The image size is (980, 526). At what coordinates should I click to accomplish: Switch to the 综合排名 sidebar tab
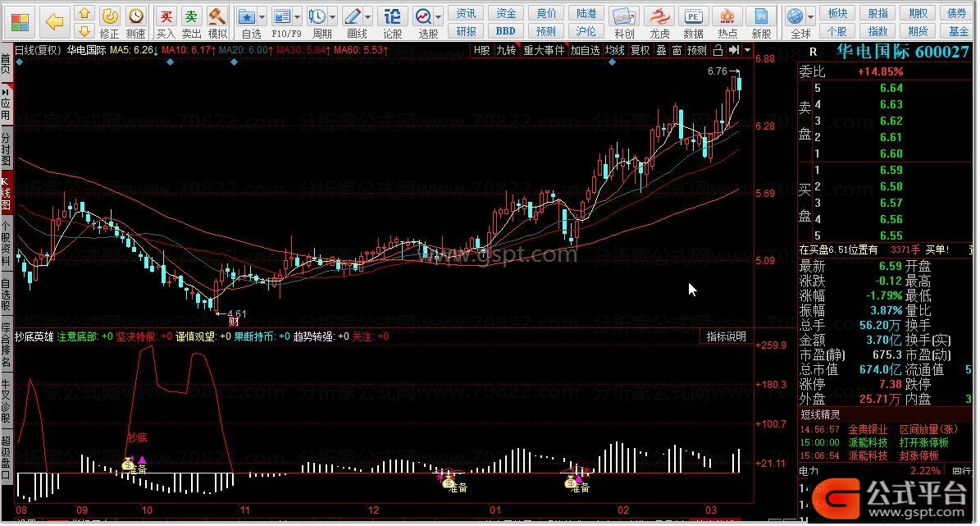pyautogui.click(x=6, y=343)
